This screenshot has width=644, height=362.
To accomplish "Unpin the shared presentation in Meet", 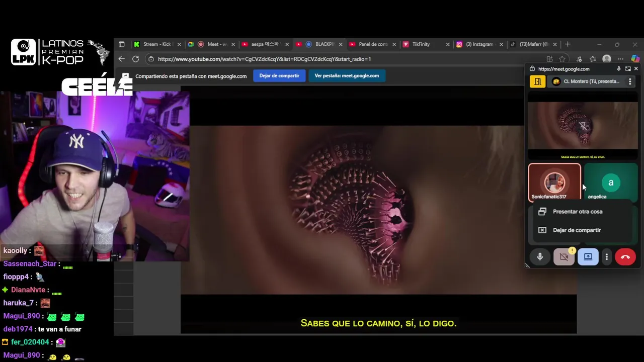I will (583, 126).
